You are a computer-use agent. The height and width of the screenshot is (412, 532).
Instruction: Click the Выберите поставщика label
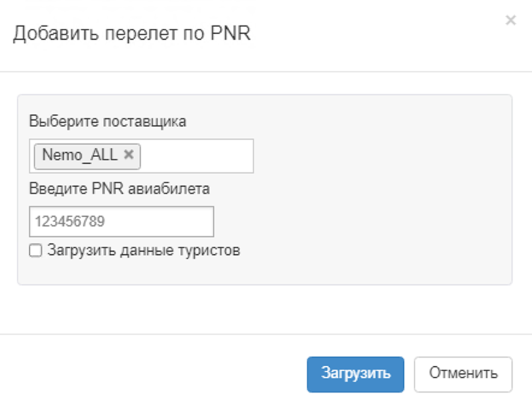coord(107,121)
